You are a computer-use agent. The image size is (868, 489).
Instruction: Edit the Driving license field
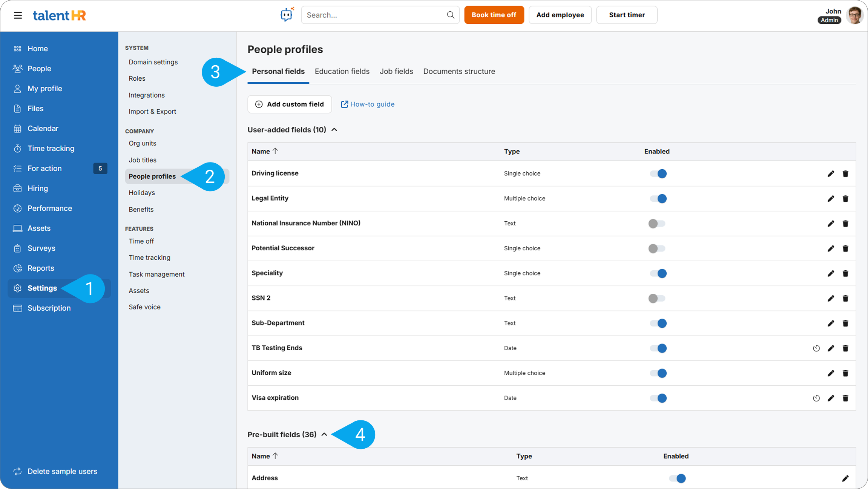click(831, 174)
